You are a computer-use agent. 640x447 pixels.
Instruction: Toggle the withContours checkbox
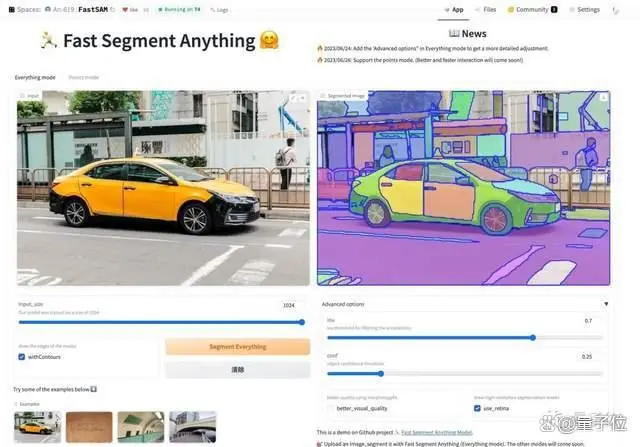pyautogui.click(x=22, y=357)
